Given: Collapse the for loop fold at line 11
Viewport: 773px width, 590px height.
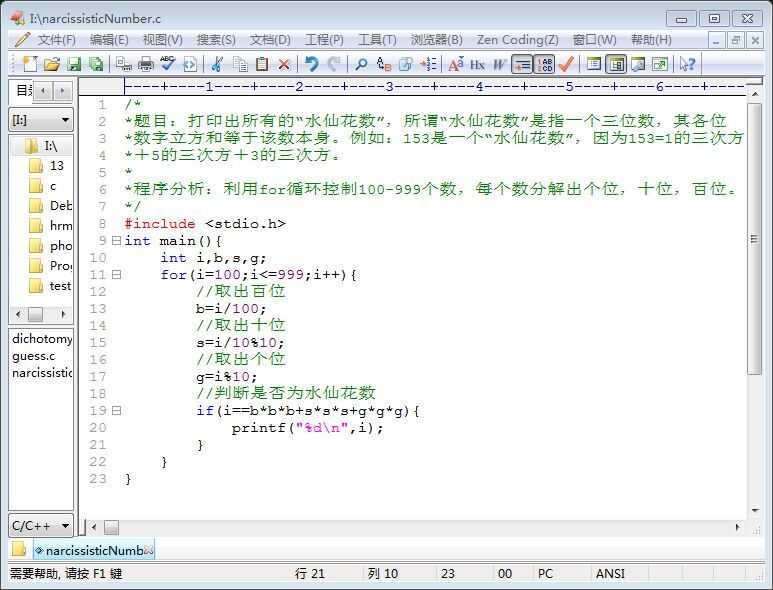Looking at the screenshot, I should [x=116, y=275].
